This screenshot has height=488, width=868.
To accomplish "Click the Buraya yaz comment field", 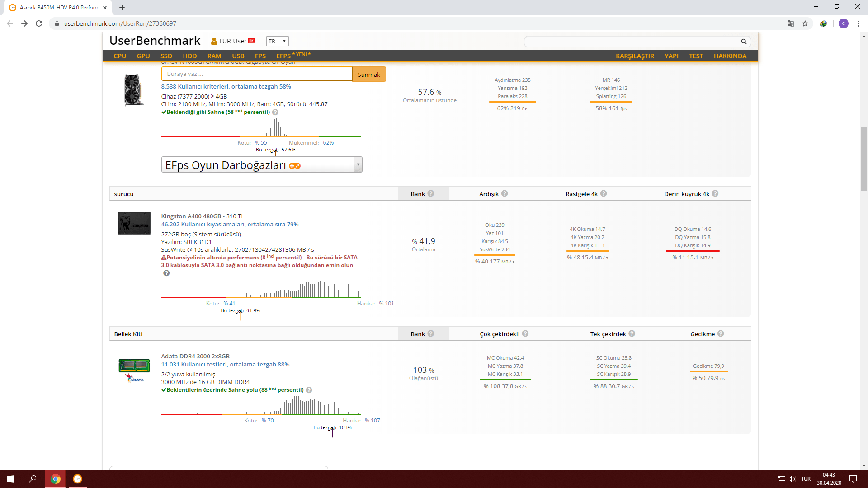I will 256,74.
